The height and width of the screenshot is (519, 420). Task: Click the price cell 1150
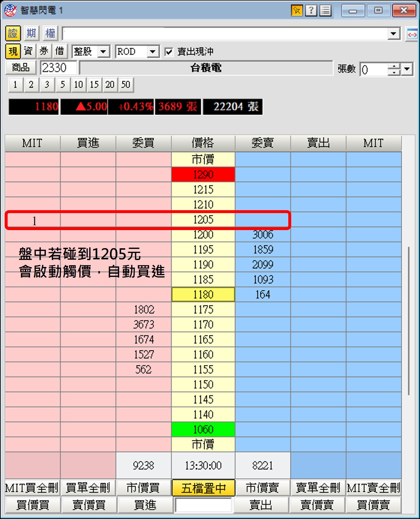pos(203,385)
